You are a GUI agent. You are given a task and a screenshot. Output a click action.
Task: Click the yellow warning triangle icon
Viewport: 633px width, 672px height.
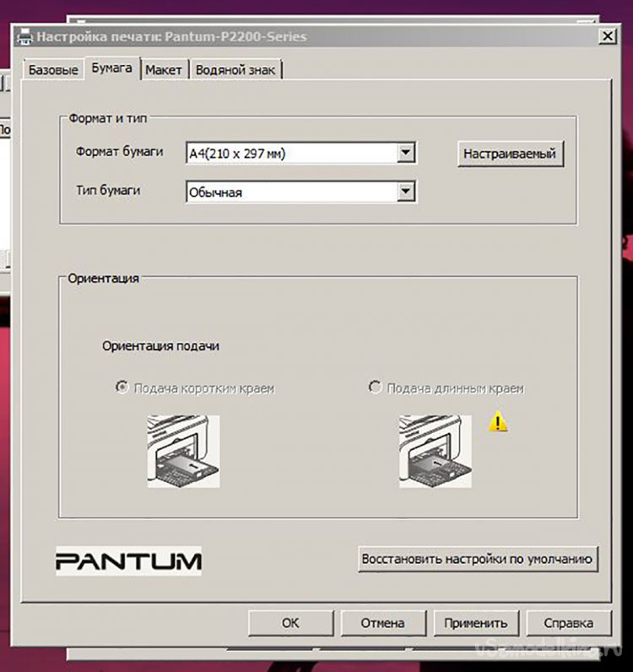click(499, 422)
